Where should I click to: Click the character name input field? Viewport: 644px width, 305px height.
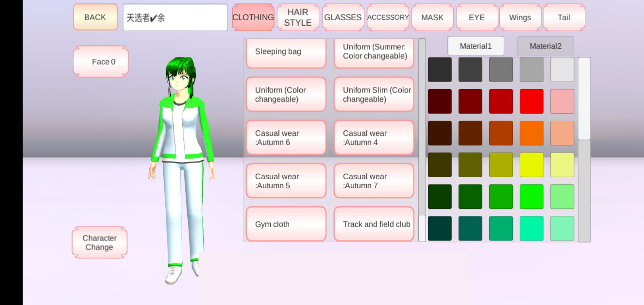click(175, 18)
